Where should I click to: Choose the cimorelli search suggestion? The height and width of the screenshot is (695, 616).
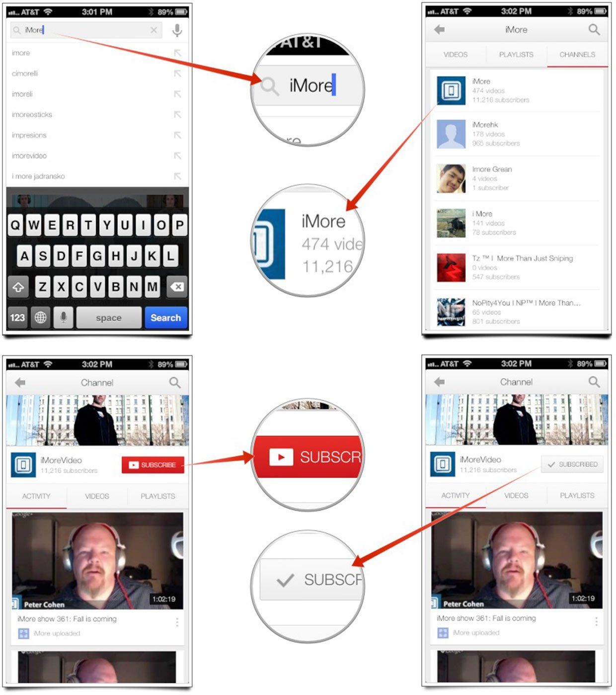25,74
